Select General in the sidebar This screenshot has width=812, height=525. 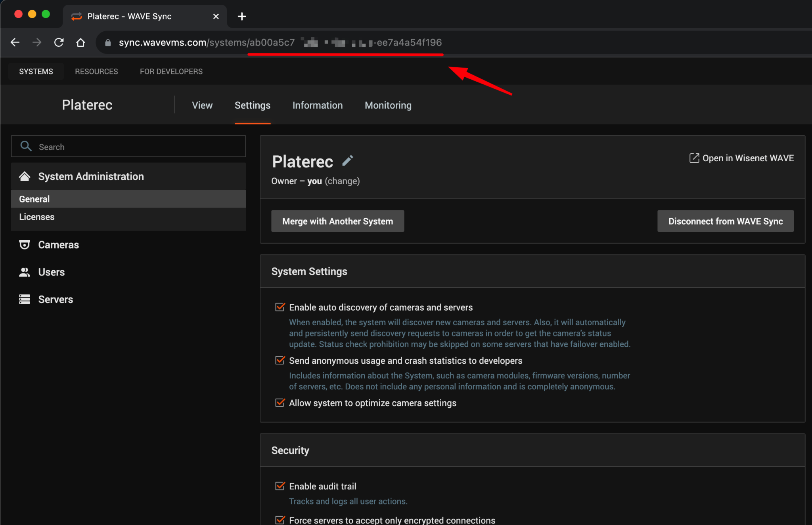click(128, 199)
